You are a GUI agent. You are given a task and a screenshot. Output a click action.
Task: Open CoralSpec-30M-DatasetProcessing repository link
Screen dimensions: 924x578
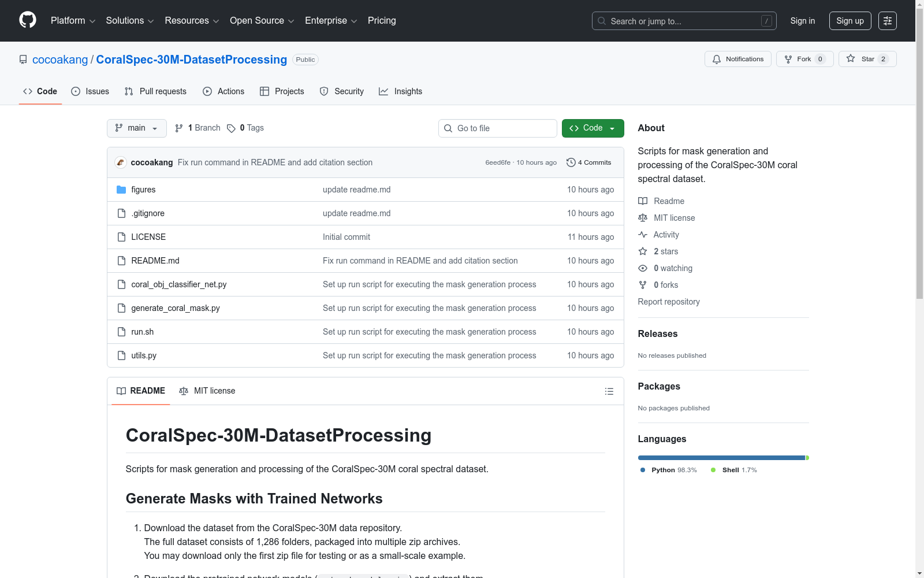point(191,60)
